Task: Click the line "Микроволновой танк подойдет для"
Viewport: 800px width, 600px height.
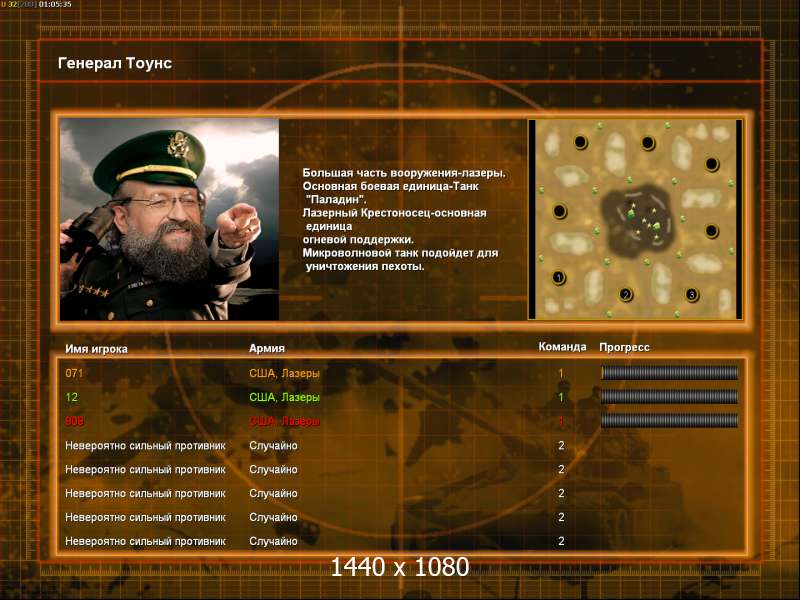Action: click(x=400, y=253)
